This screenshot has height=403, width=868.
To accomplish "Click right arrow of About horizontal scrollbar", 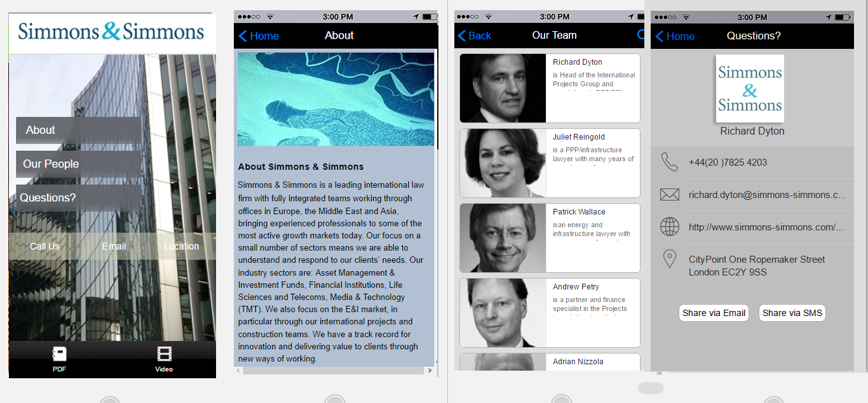I will (430, 371).
